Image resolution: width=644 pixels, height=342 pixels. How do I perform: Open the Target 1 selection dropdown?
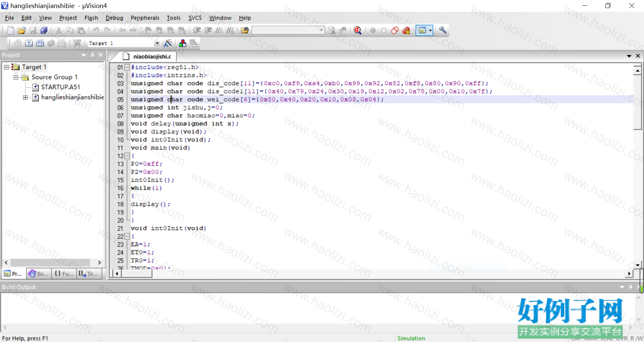157,43
